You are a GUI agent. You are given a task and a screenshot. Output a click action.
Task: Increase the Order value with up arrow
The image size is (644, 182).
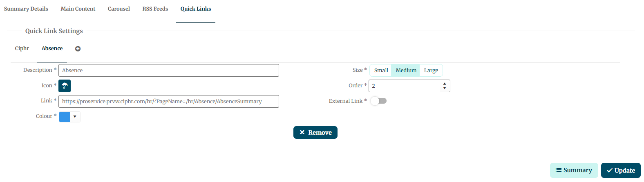coord(445,84)
